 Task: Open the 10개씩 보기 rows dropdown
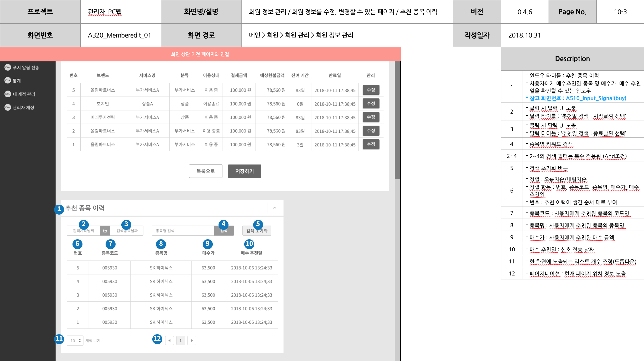pos(75,341)
